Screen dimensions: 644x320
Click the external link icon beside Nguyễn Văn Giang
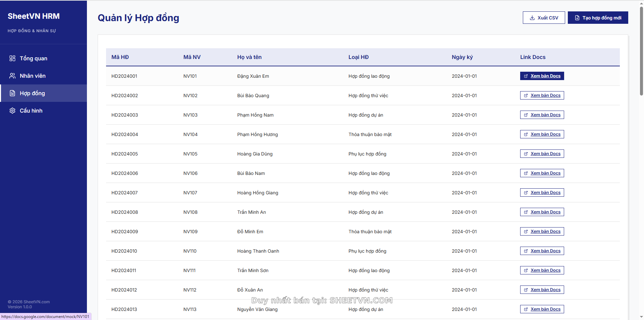point(525,309)
